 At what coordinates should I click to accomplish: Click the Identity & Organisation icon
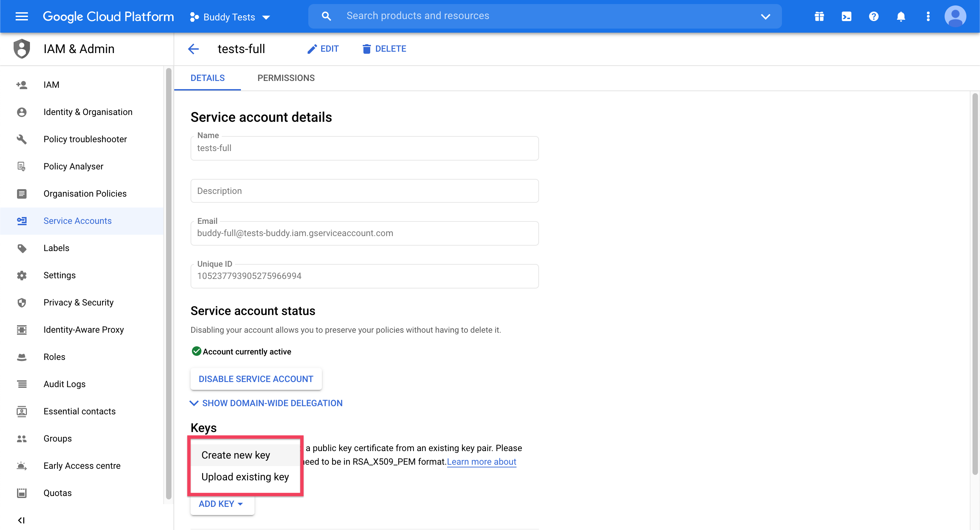pos(22,112)
